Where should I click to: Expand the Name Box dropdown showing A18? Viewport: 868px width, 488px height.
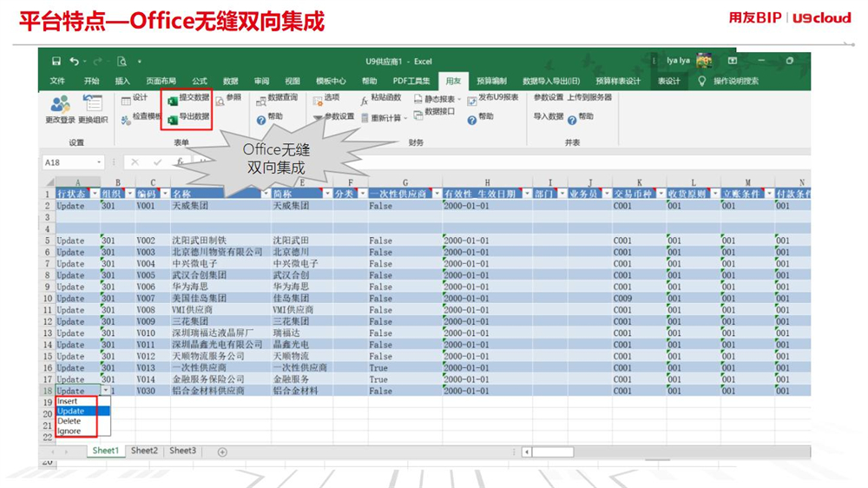tap(99, 162)
